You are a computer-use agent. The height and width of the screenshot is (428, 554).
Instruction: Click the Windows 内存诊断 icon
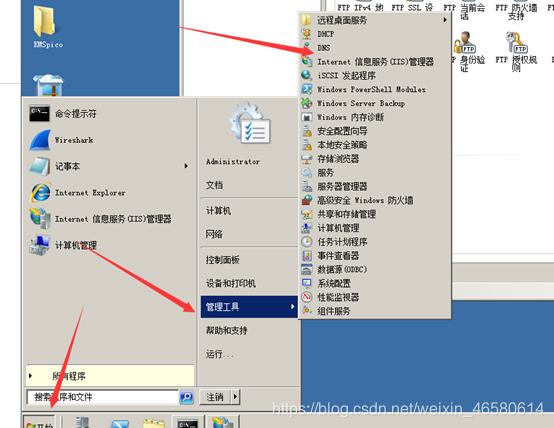pyautogui.click(x=306, y=117)
